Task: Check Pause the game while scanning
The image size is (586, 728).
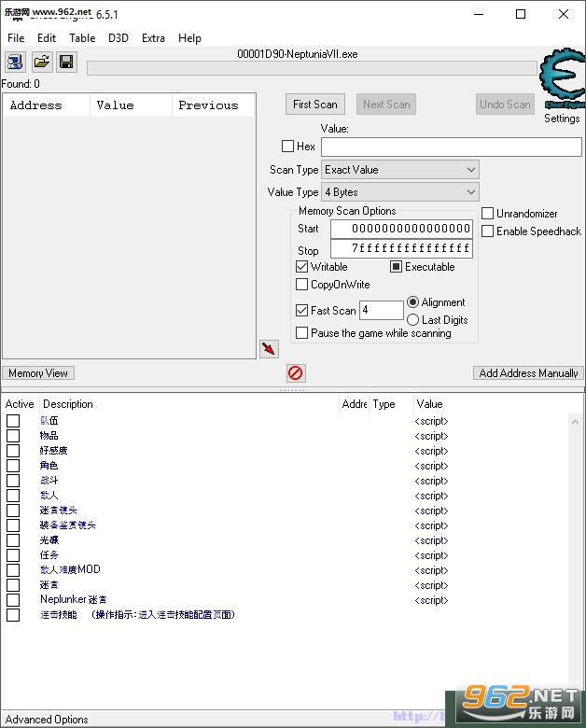Action: [301, 333]
